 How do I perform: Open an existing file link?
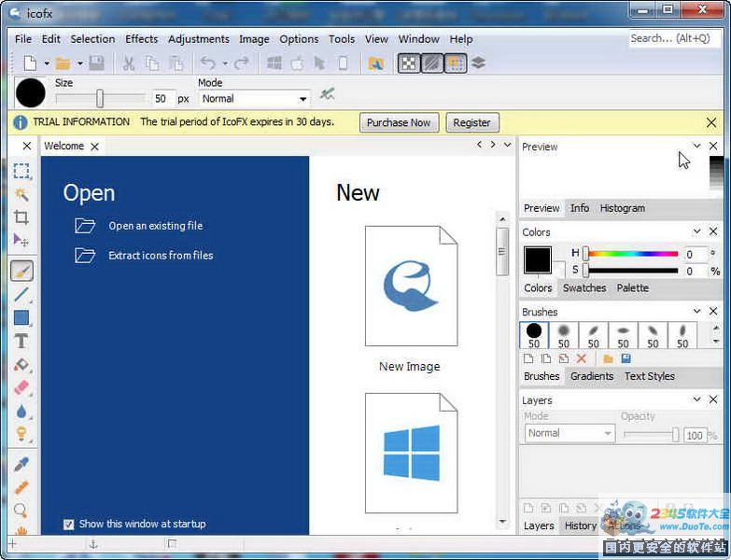155,226
